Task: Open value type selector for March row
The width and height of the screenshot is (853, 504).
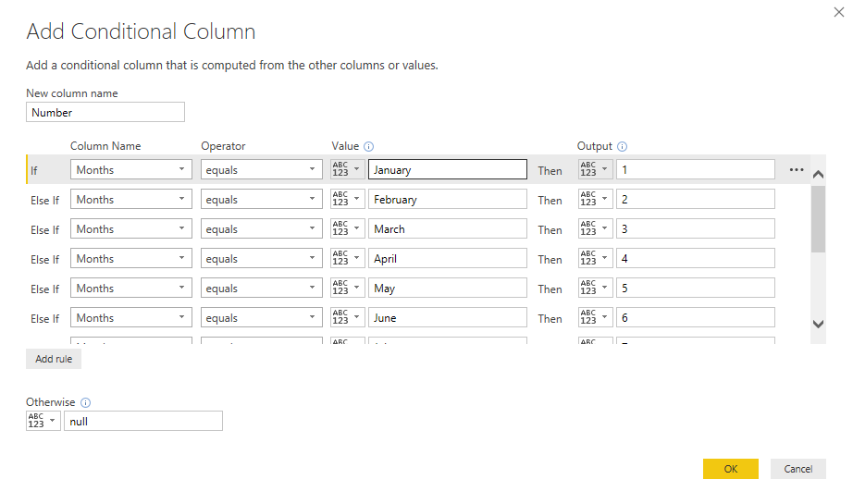Action: point(348,228)
